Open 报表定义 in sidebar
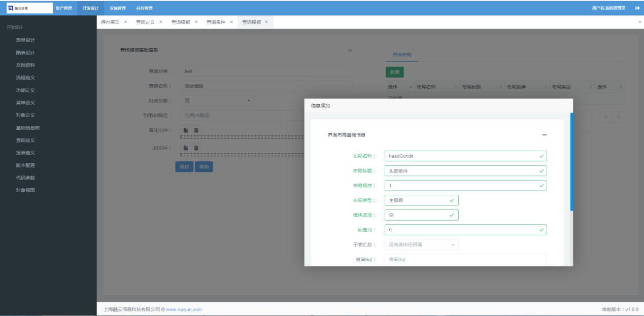The width and height of the screenshot is (644, 316). 25,153
